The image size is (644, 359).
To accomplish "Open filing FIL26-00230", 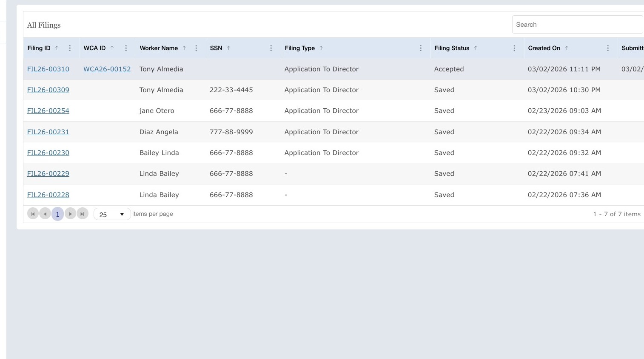I will (x=48, y=153).
